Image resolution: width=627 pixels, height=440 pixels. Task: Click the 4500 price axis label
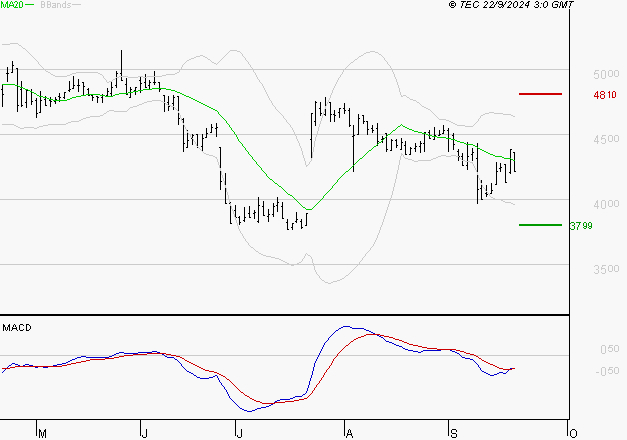[x=606, y=139]
